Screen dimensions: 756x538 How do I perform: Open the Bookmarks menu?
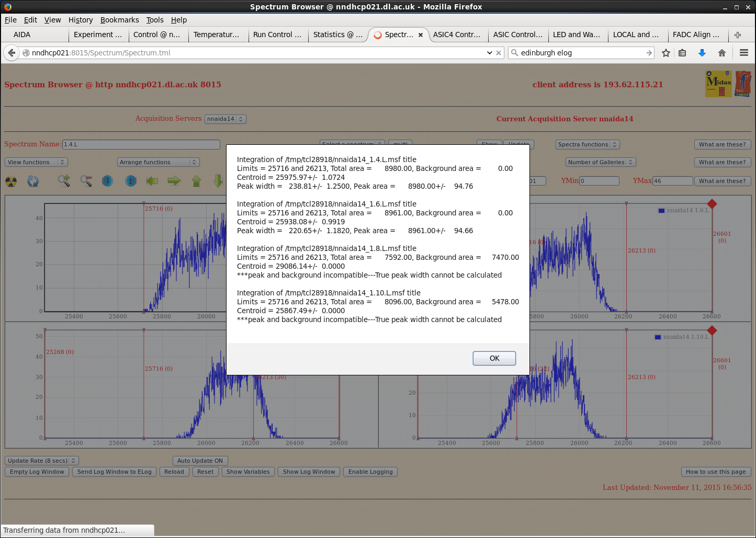point(119,20)
